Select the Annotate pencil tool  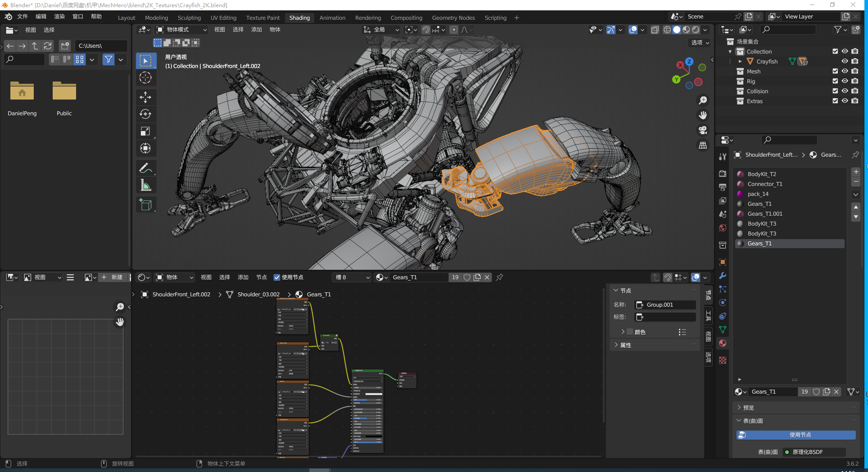(145, 168)
